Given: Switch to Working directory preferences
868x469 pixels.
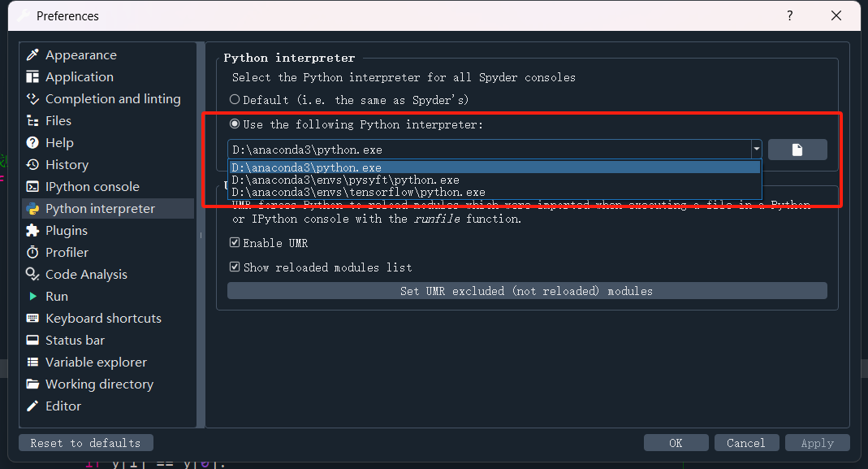Looking at the screenshot, I should pyautogui.click(x=99, y=384).
